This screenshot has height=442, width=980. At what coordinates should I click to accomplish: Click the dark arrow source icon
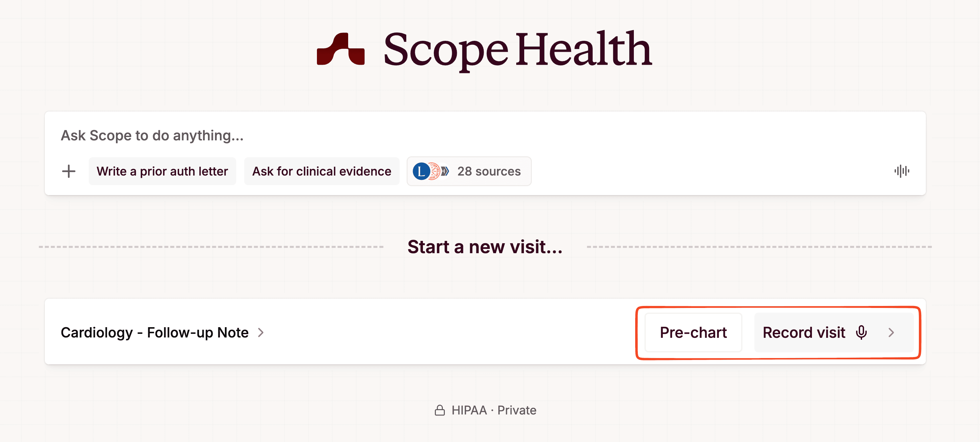click(x=444, y=172)
